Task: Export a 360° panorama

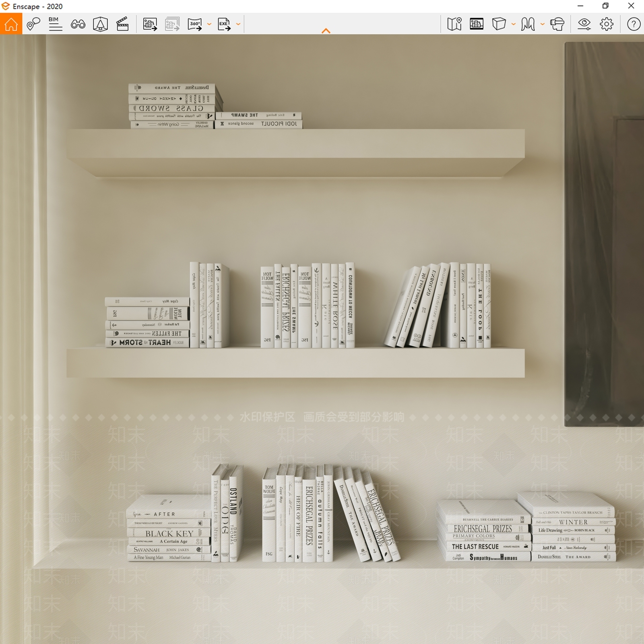Action: [x=195, y=24]
